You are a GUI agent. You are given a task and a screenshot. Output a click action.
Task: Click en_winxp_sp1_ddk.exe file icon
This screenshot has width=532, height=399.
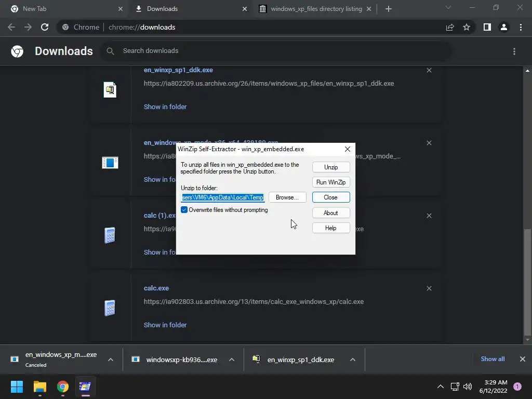pyautogui.click(x=110, y=90)
